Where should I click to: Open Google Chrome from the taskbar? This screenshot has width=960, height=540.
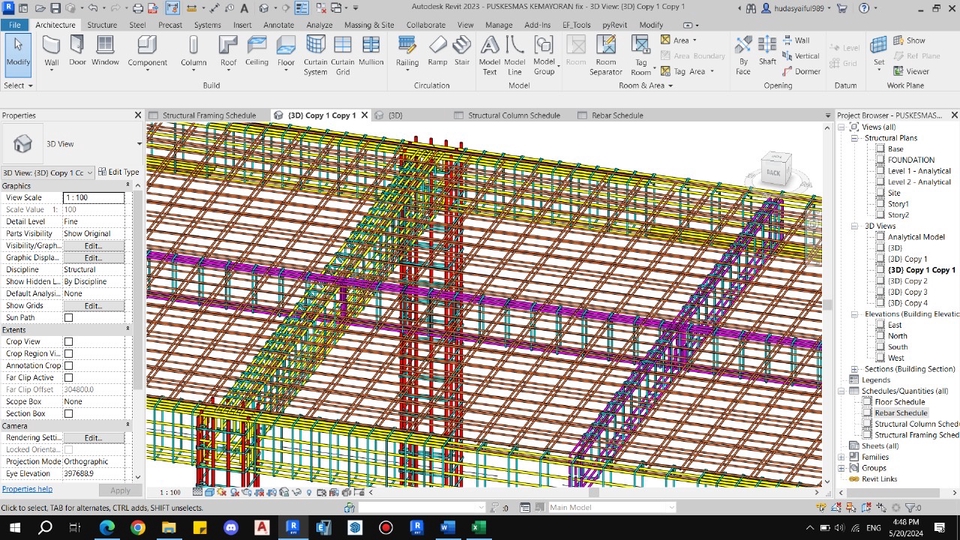tap(138, 527)
